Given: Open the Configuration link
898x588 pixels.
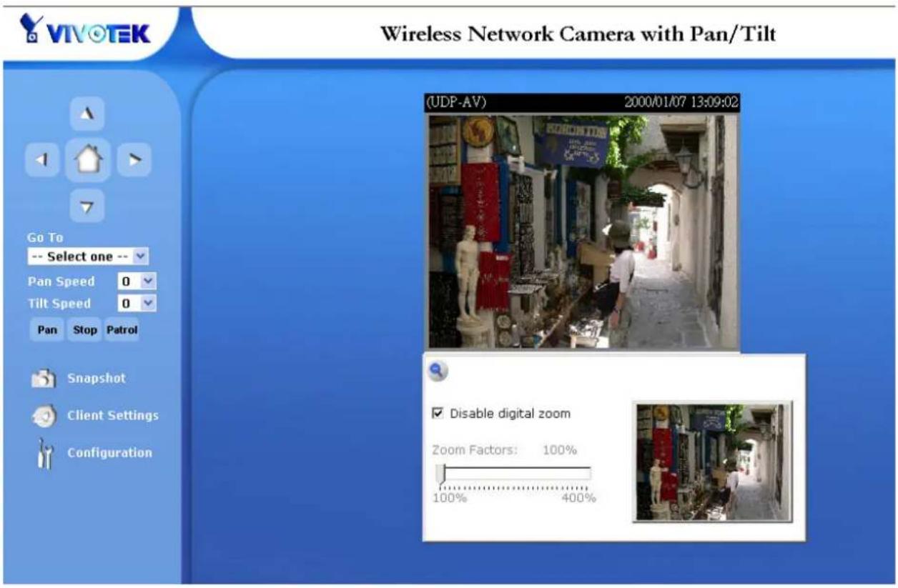Looking at the screenshot, I should pyautogui.click(x=109, y=452).
